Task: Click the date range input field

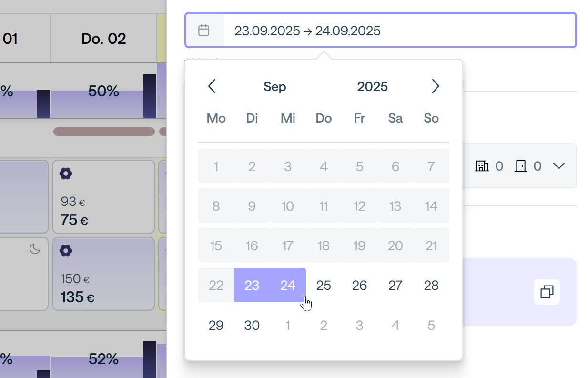Action: click(398, 31)
